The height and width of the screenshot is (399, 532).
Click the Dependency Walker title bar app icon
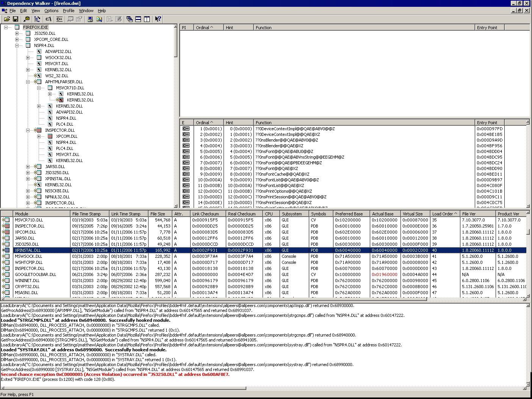pos(4,3)
